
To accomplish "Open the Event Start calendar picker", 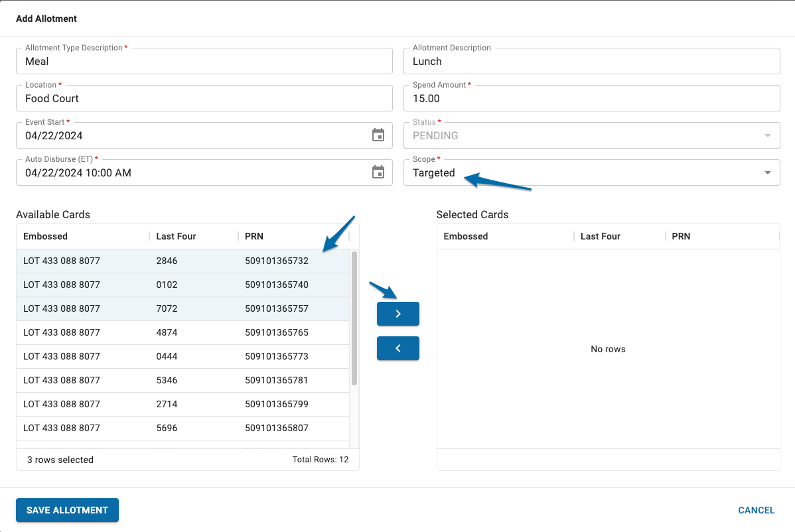I will 378,135.
